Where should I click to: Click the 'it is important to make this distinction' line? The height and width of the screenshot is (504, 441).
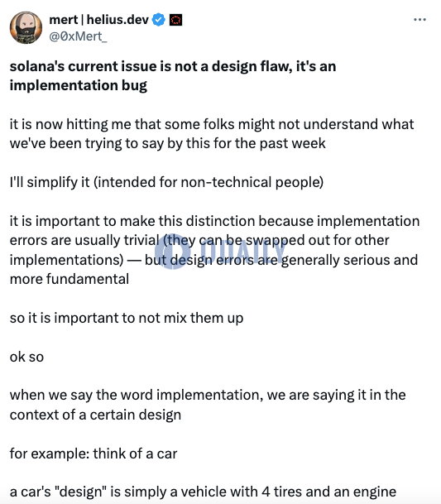click(214, 221)
